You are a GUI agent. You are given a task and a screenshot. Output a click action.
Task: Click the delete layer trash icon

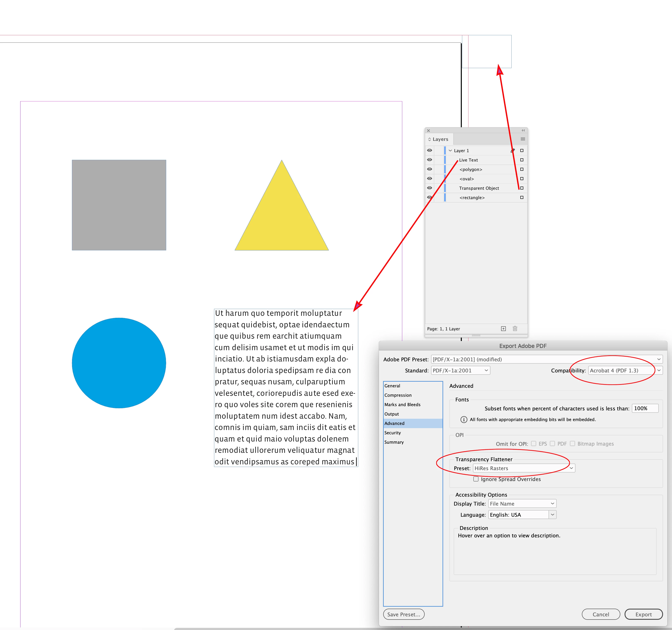click(x=515, y=329)
